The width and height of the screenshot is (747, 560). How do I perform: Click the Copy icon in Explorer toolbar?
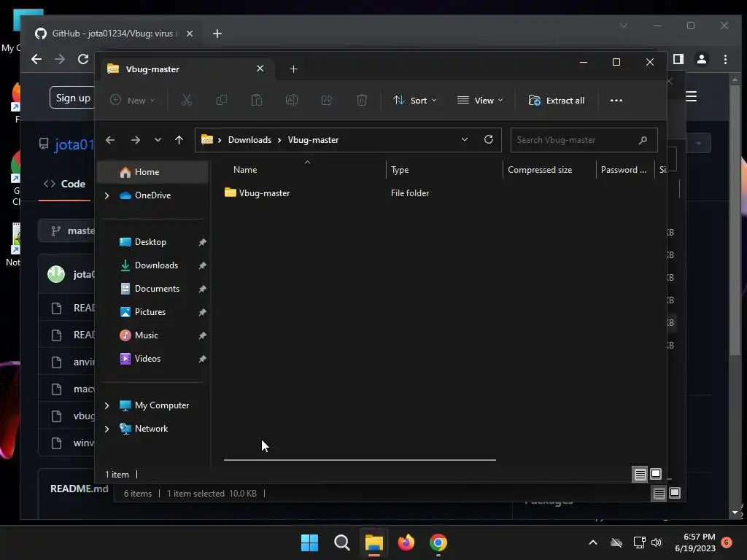pos(222,100)
